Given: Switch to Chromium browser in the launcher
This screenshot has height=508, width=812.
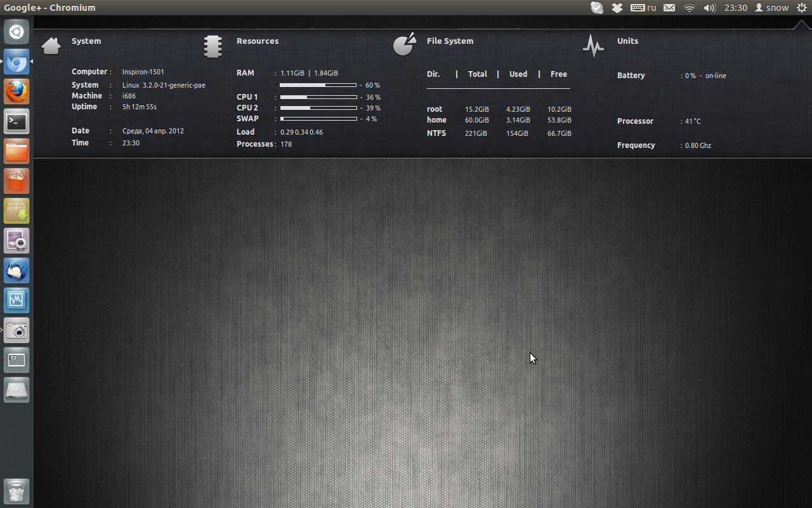Looking at the screenshot, I should (16, 62).
